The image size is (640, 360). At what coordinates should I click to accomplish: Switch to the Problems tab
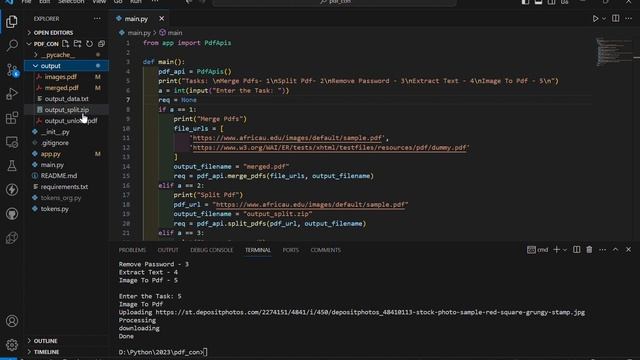pos(132,250)
